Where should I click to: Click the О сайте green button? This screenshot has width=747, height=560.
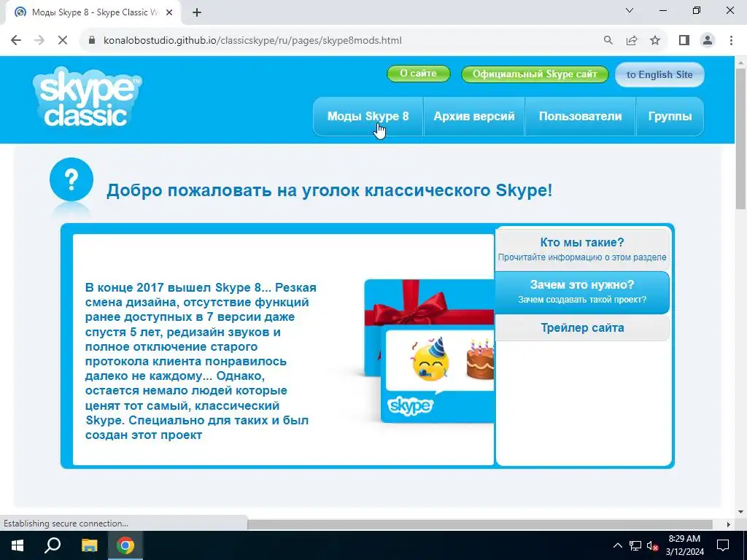point(418,74)
